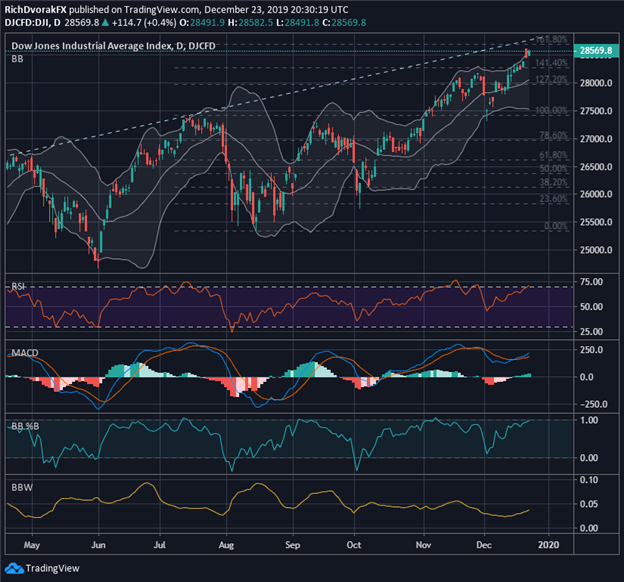Image resolution: width=624 pixels, height=582 pixels.
Task: Click the TradingView cloud logo icon
Action: (x=14, y=568)
